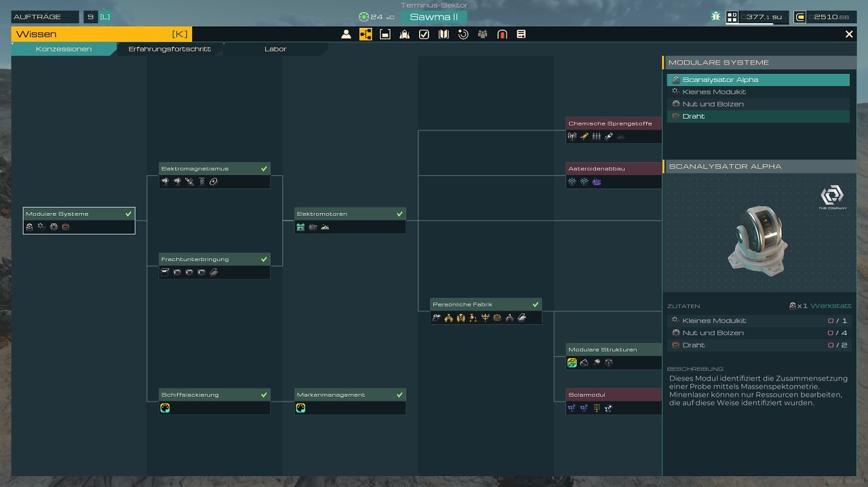Close the Wissen panel with the X
The height and width of the screenshot is (487, 868).
click(849, 34)
